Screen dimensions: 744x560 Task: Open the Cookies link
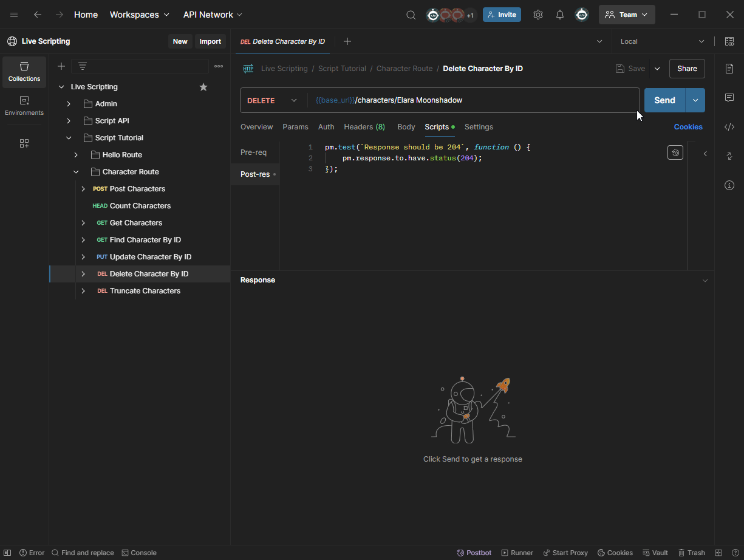688,127
